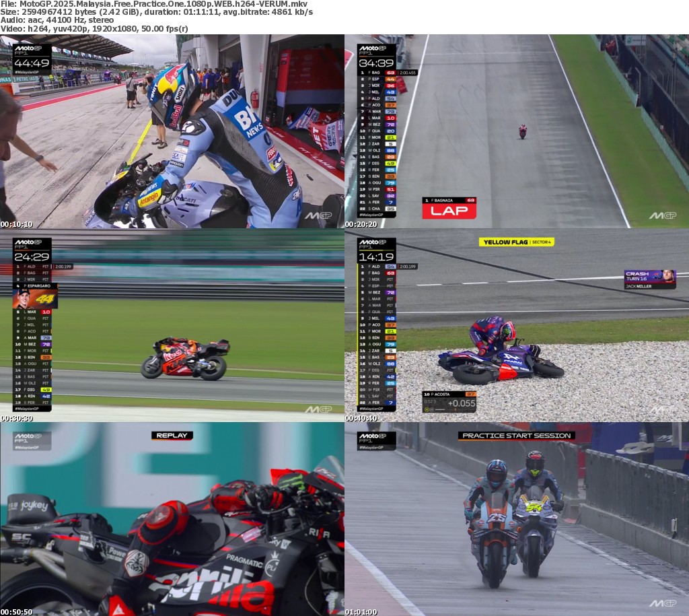Open the pit lane frame at 01:01:00
Screen dimensions: 689x616
tap(517, 519)
